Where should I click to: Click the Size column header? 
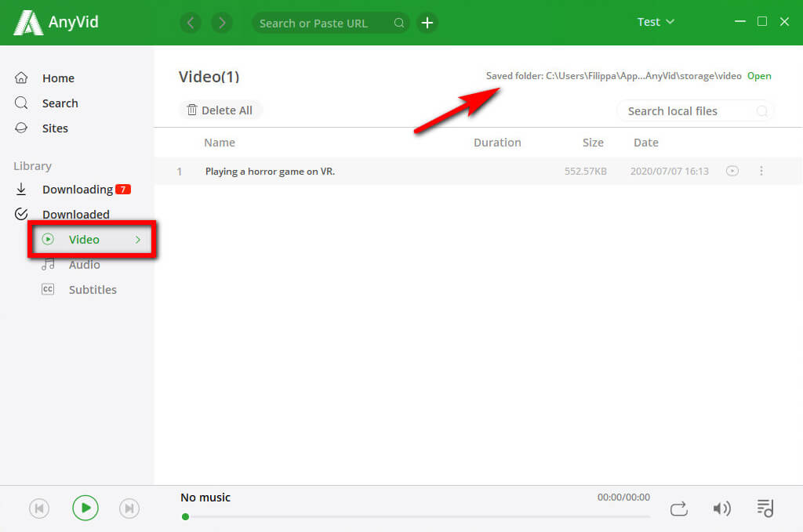(593, 143)
